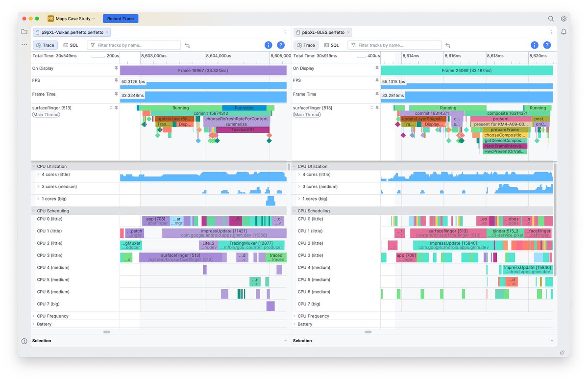Viewport: 588px width, 381px height.
Task: Close the p9pXL-Vulkan.perfetto.perfetto tab
Action: pyautogui.click(x=107, y=32)
